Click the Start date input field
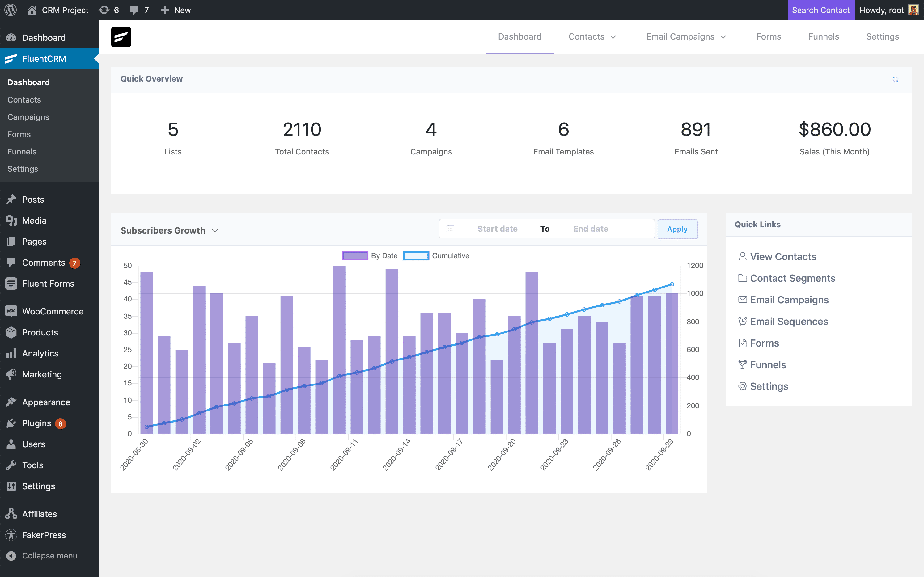This screenshot has height=577, width=924. tap(497, 229)
